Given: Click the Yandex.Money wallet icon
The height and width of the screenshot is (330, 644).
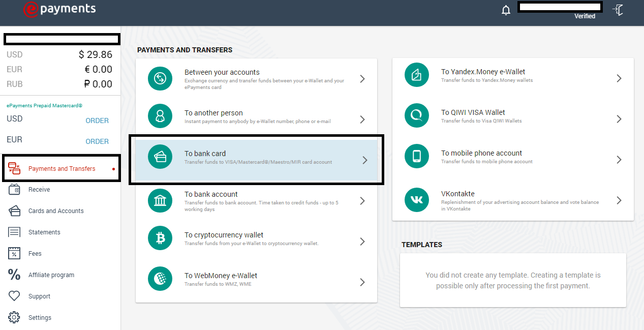Looking at the screenshot, I should point(417,75).
